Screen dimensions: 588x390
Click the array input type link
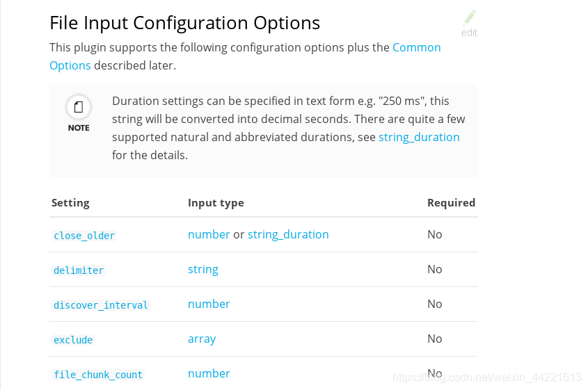202,339
